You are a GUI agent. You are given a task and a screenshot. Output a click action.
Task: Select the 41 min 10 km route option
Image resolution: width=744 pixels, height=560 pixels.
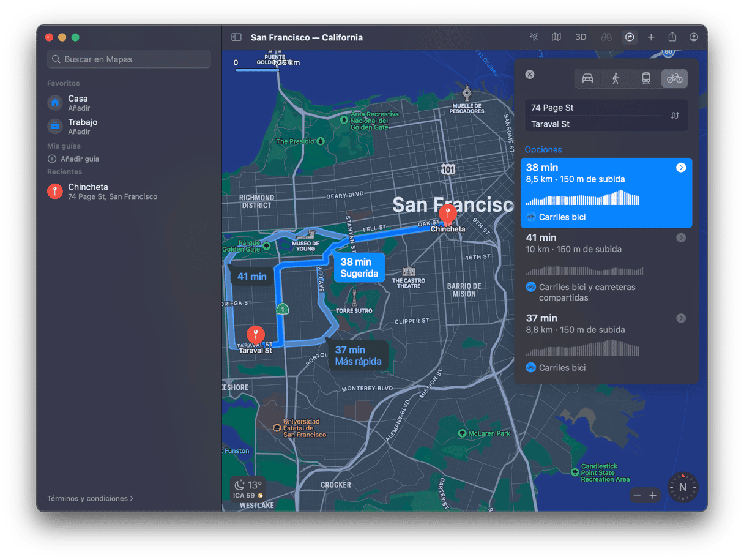(606, 267)
